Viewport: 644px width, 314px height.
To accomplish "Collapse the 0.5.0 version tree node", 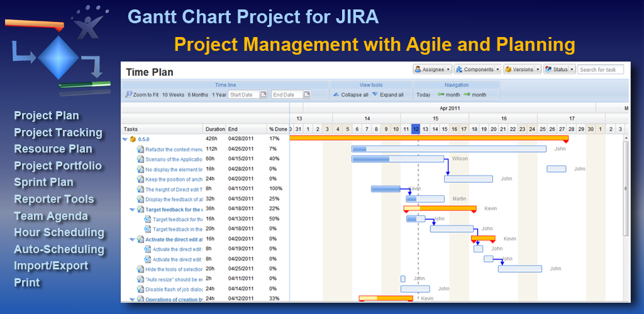I will coord(125,139).
